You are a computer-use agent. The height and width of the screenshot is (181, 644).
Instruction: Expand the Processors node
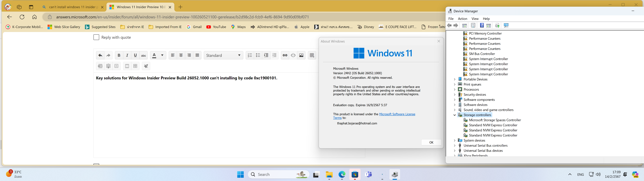[x=454, y=90]
